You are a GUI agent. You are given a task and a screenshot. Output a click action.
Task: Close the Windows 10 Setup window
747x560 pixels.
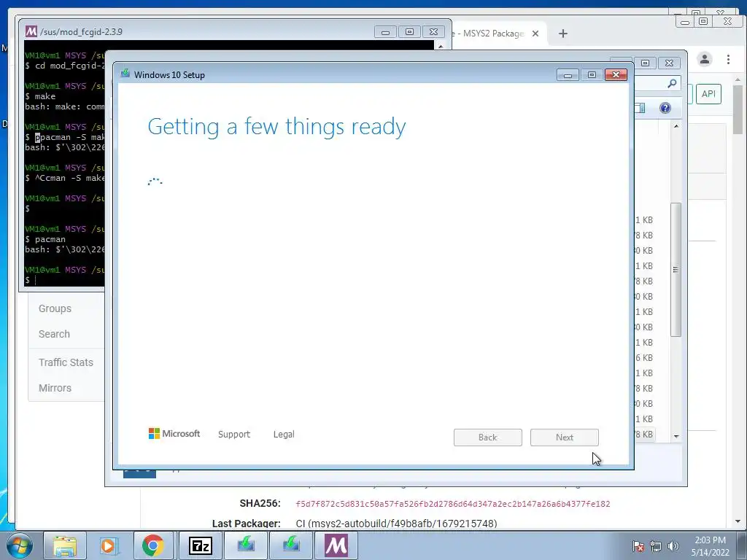pos(616,75)
